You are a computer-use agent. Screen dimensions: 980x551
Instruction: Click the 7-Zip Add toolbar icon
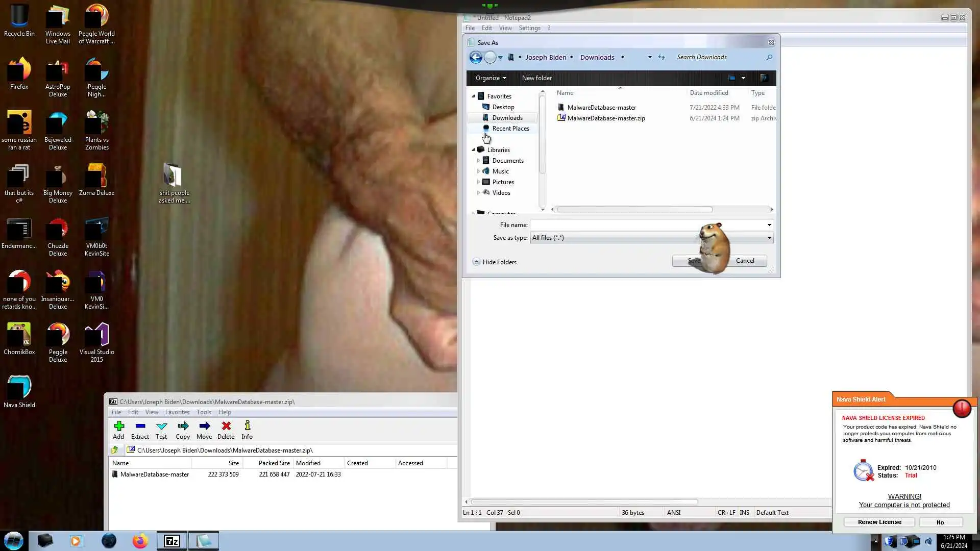tap(118, 430)
